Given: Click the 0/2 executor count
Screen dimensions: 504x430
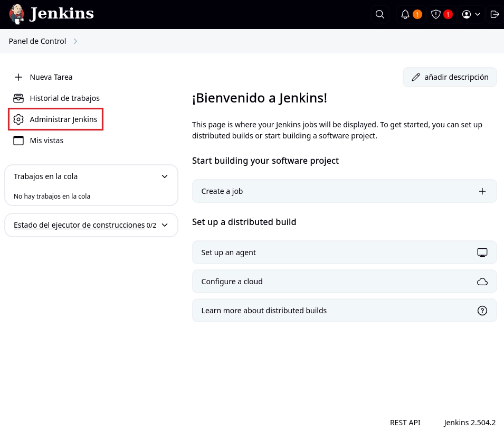Looking at the screenshot, I should [151, 225].
